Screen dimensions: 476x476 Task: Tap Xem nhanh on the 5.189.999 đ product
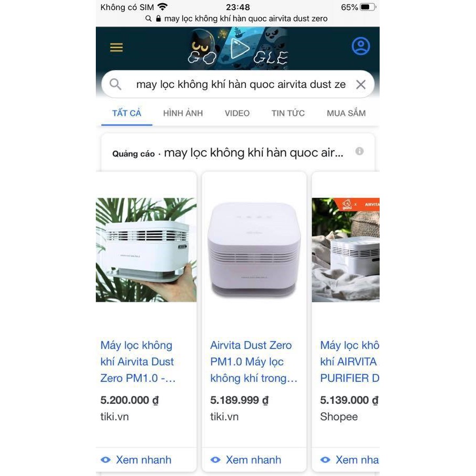point(246,460)
